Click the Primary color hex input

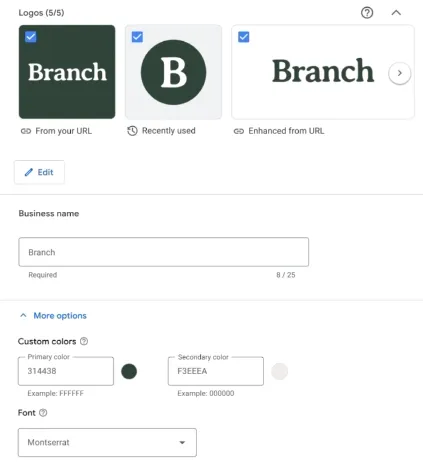[66, 371]
